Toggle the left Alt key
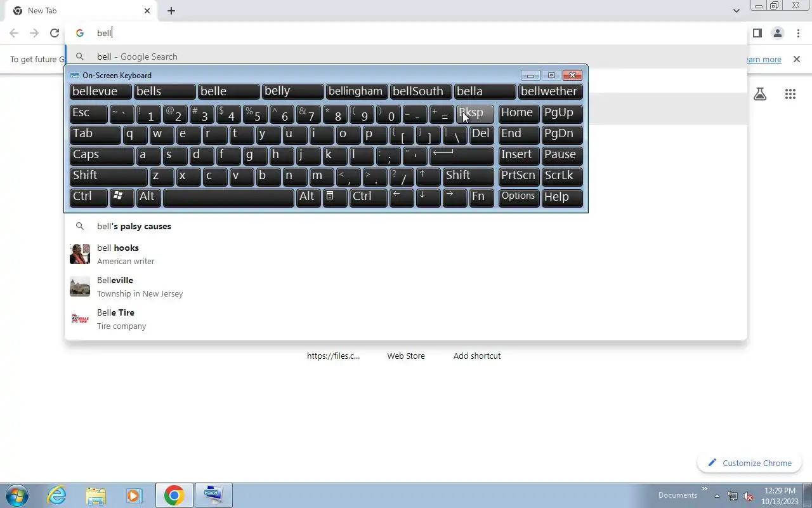This screenshot has width=812, height=508. pyautogui.click(x=148, y=197)
